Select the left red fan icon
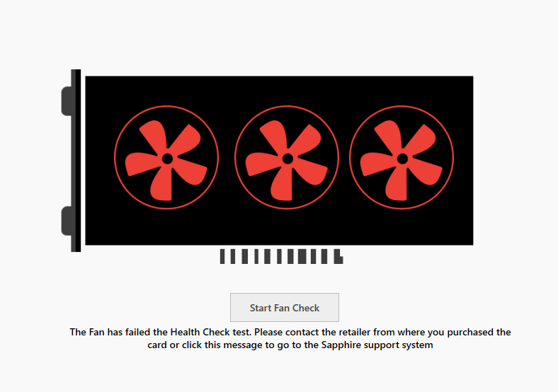The height and width of the screenshot is (392, 558). point(166,158)
